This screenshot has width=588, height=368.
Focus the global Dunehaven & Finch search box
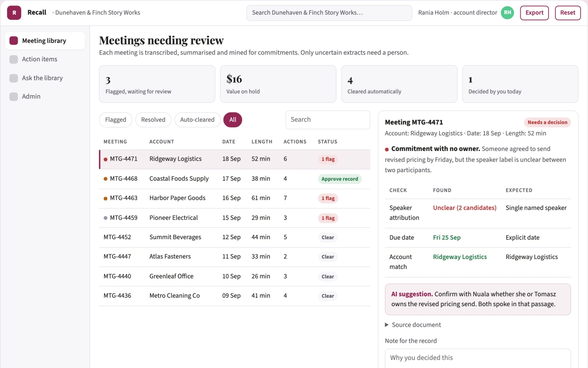tap(329, 13)
